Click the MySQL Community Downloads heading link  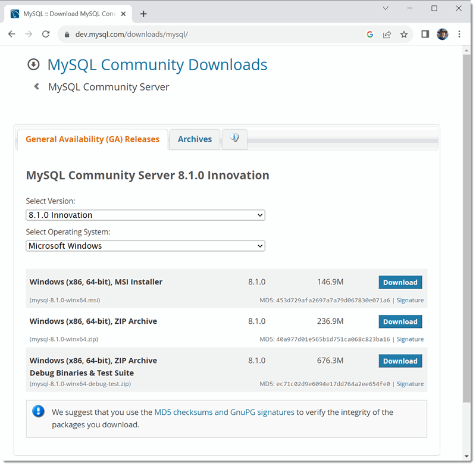click(157, 65)
